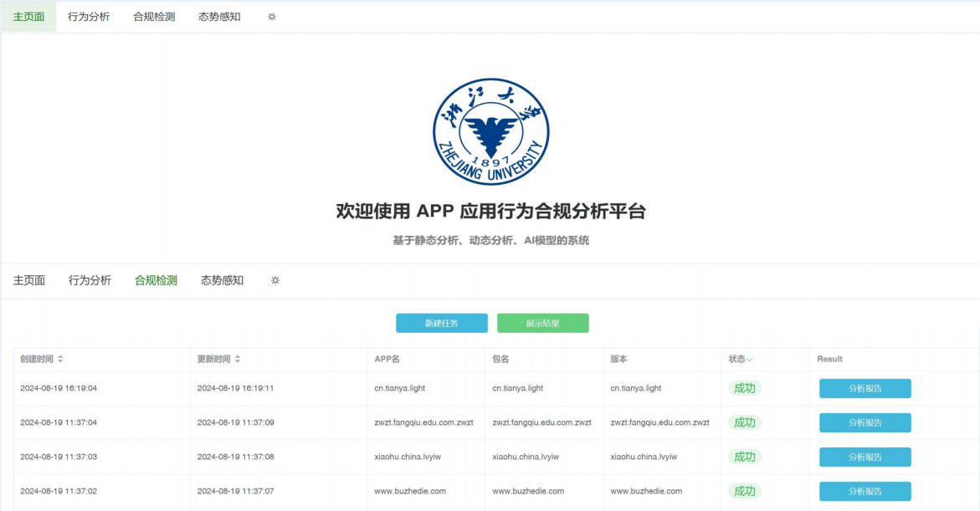The image size is (980, 511).
Task: Select update time 2024-08-19 11:37:09
Action: (x=236, y=423)
